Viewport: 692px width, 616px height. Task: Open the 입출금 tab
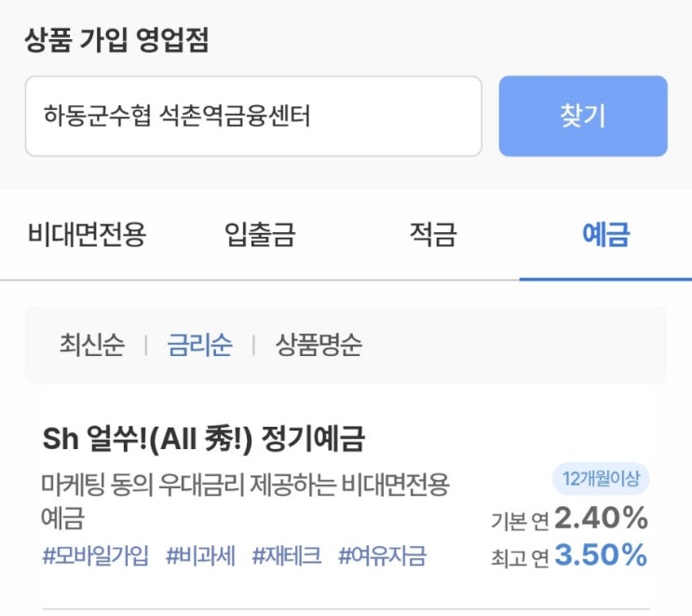(x=260, y=234)
